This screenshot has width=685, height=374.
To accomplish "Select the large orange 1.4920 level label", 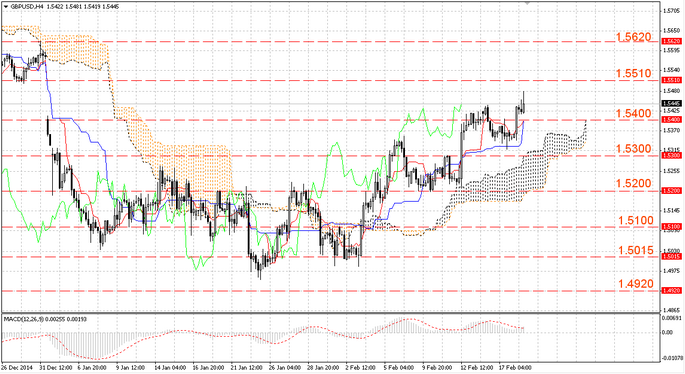I will [636, 284].
